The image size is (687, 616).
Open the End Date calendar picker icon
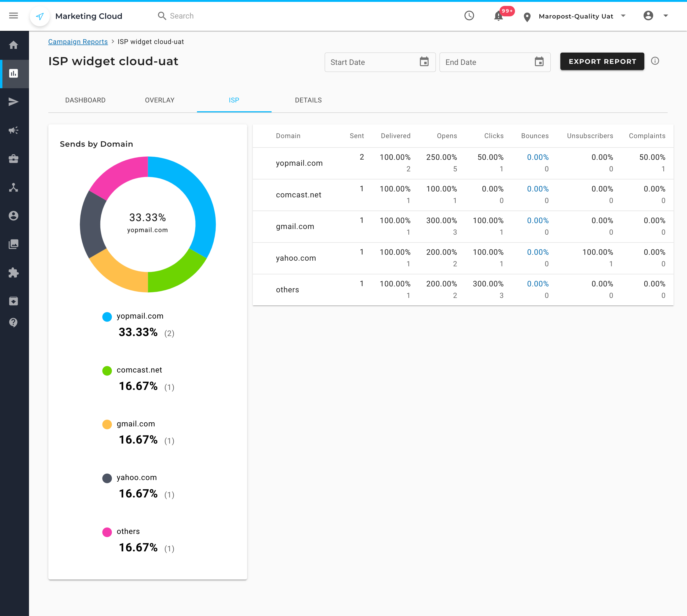pos(539,62)
